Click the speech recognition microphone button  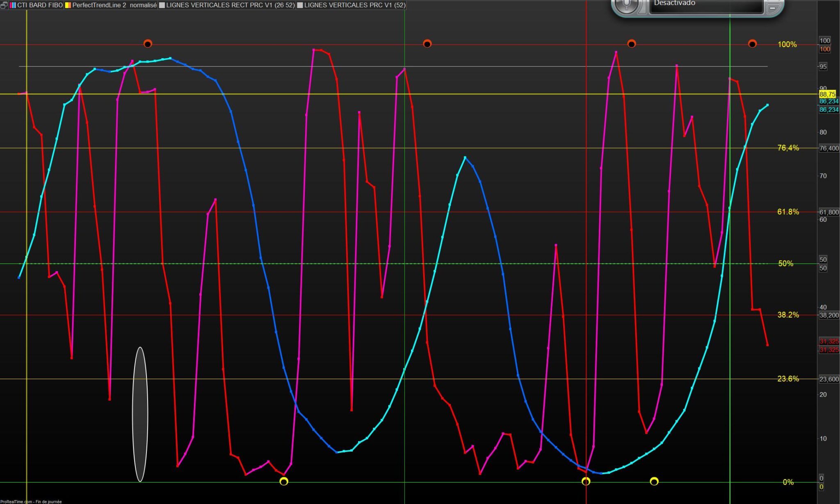point(626,4)
